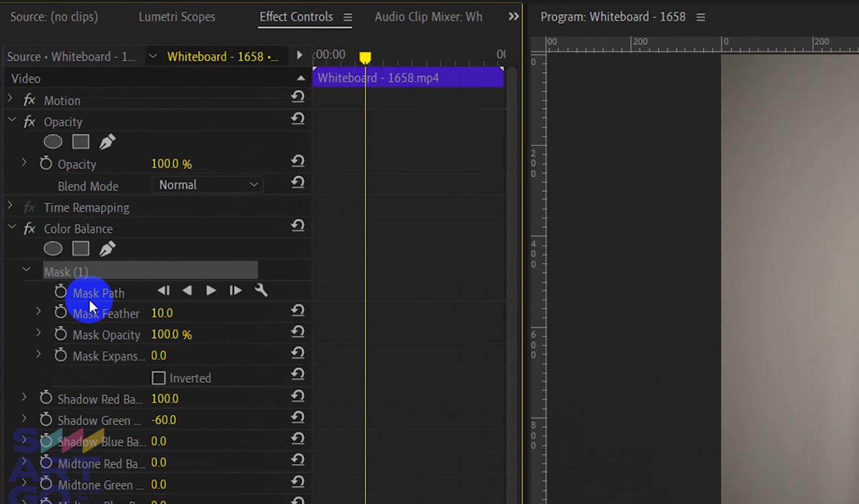Image resolution: width=859 pixels, height=504 pixels.
Task: Switch to the Lumetri Scopes tab
Action: point(176,17)
